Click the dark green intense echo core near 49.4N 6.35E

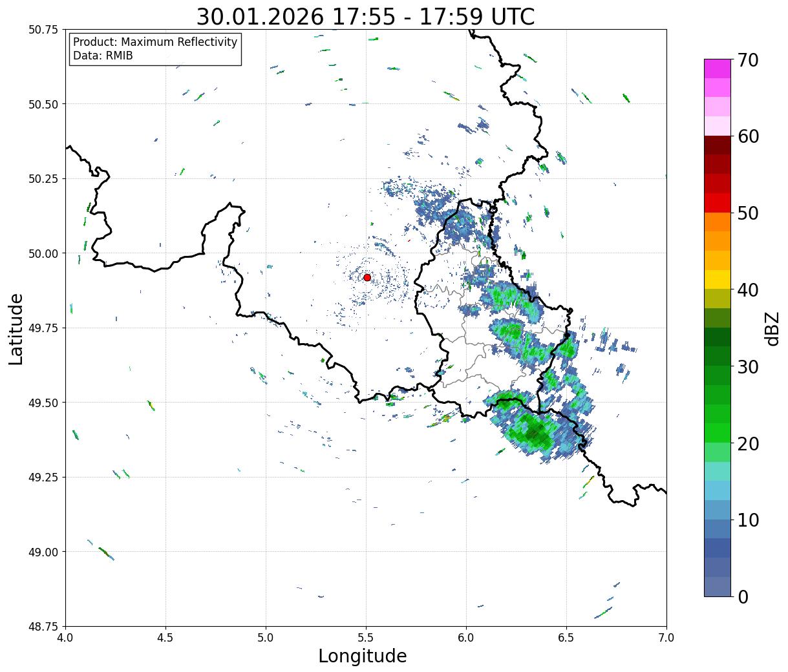[x=535, y=432]
